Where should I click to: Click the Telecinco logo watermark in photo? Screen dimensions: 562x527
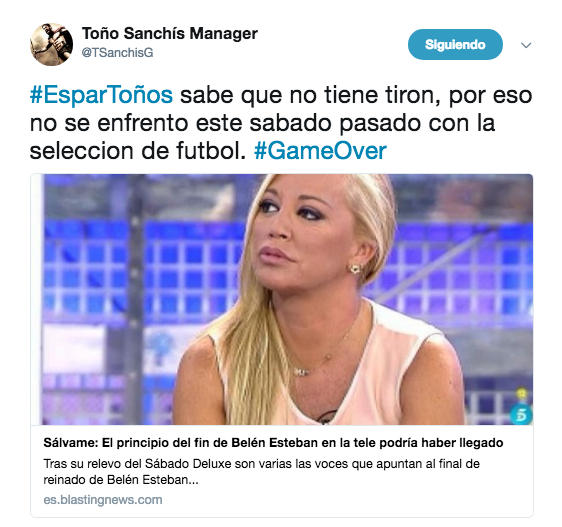[x=521, y=414]
